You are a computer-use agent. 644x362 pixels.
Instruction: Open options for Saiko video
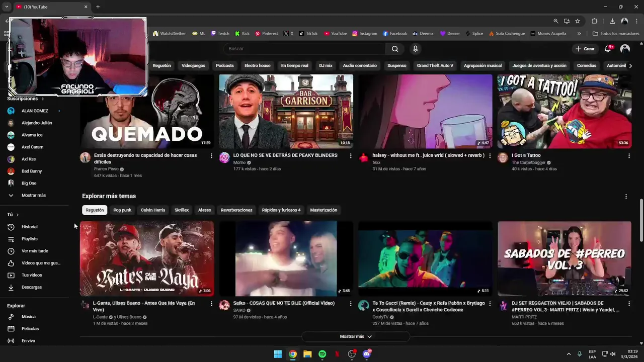(x=351, y=304)
